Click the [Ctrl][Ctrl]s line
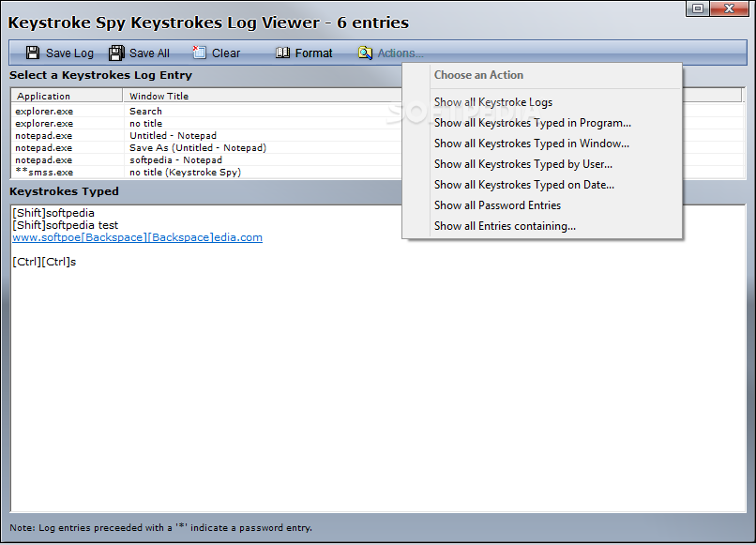The image size is (756, 545). (x=44, y=262)
